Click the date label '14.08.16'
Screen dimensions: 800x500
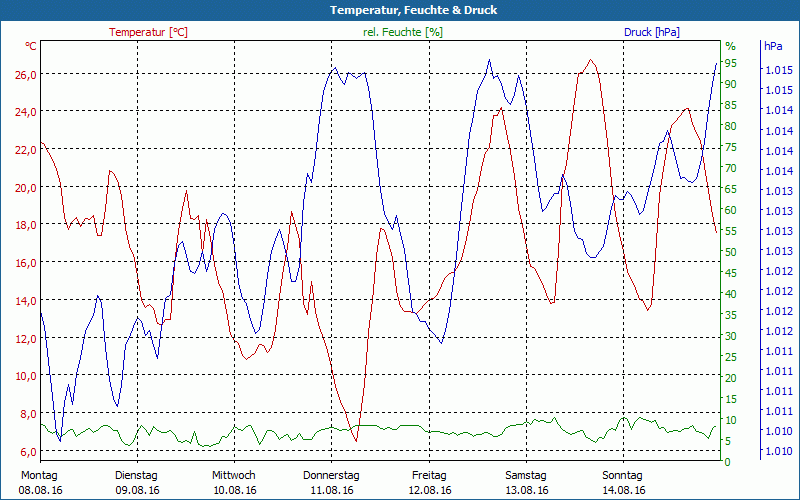(622, 490)
